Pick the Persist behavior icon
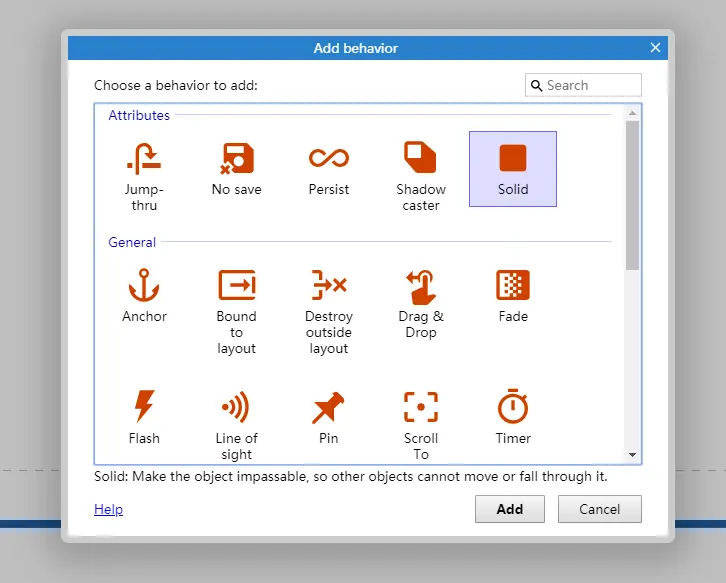This screenshot has width=726, height=583. [328, 158]
